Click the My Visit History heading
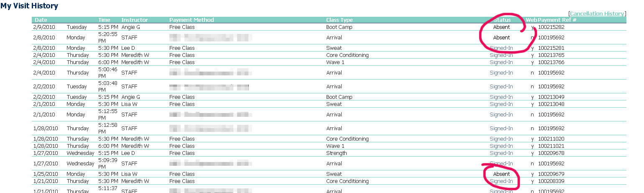 click(x=29, y=6)
